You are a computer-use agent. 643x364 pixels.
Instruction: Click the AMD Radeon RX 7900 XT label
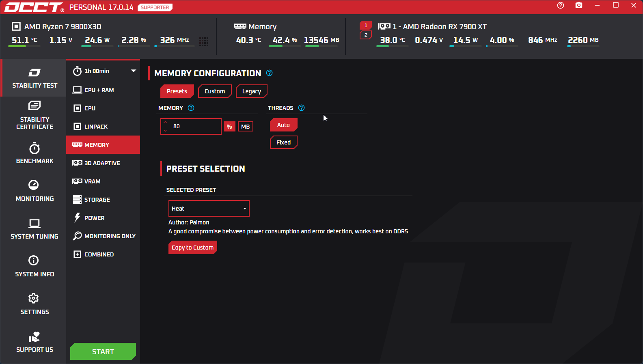(440, 27)
